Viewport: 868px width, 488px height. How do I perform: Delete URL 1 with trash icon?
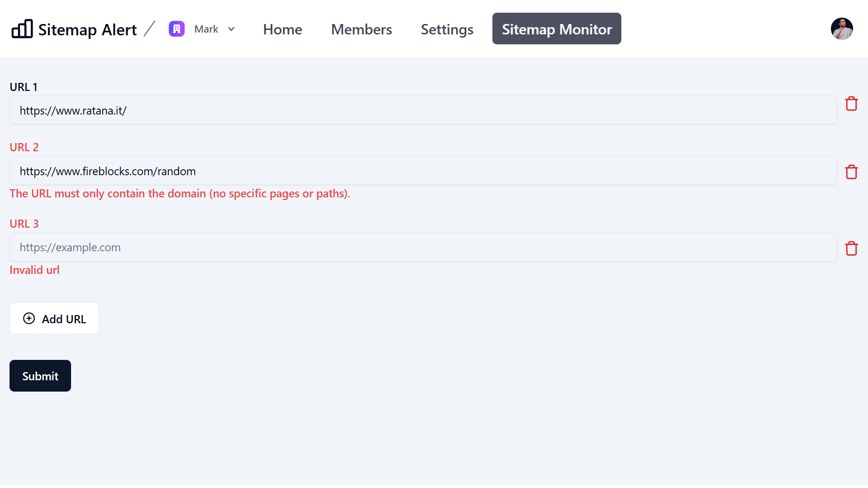tap(851, 104)
